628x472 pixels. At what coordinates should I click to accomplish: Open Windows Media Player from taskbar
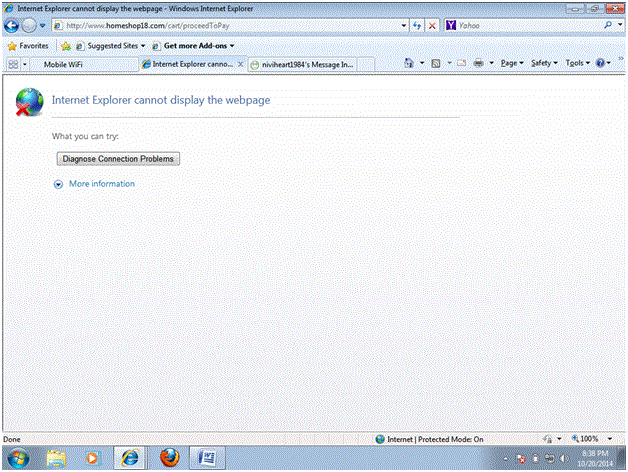coord(93,458)
